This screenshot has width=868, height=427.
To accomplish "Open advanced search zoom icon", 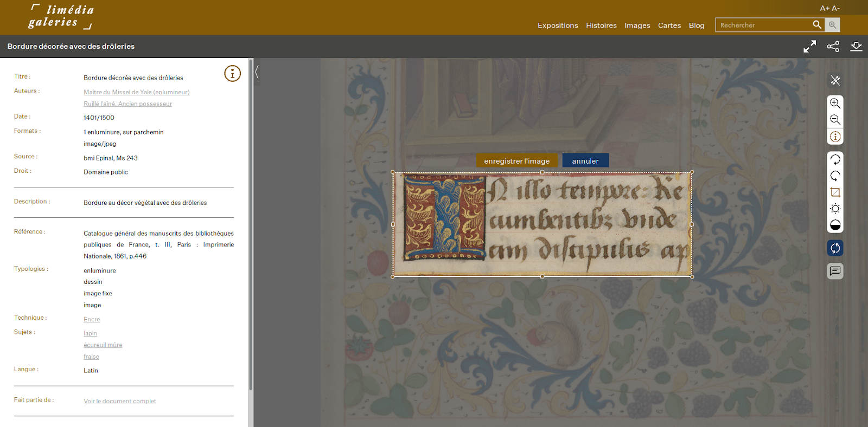I will (832, 25).
